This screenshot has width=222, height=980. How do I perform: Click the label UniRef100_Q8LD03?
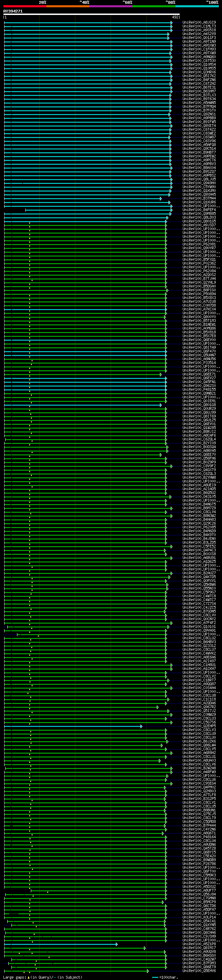coord(199,217)
